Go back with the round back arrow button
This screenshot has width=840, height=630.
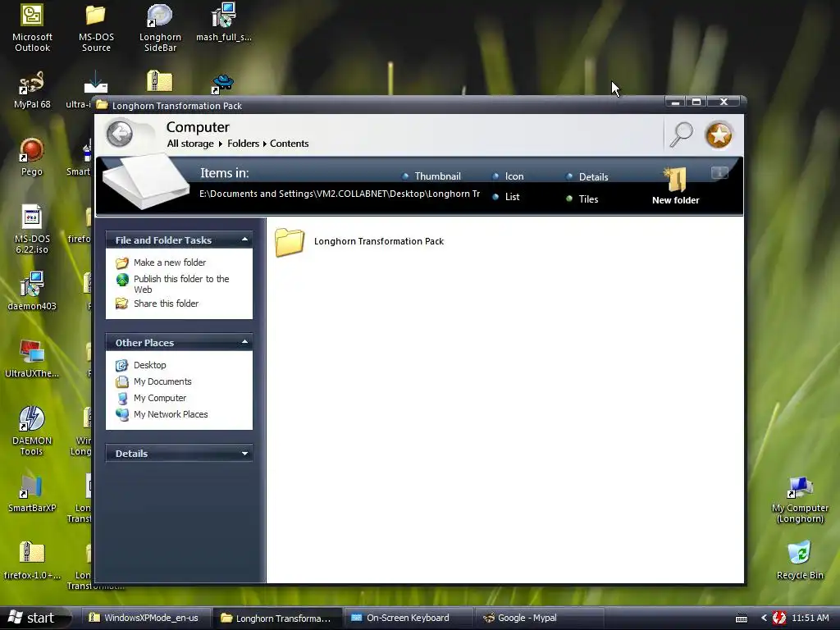coord(120,134)
